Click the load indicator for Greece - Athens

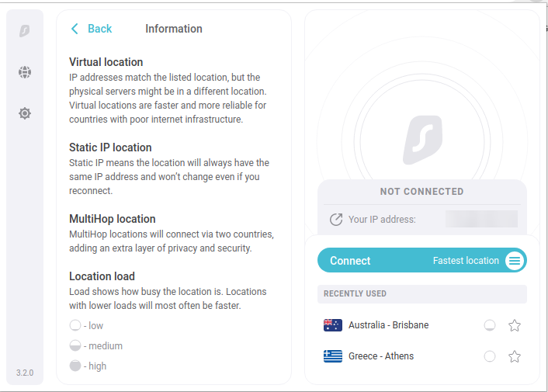point(489,356)
